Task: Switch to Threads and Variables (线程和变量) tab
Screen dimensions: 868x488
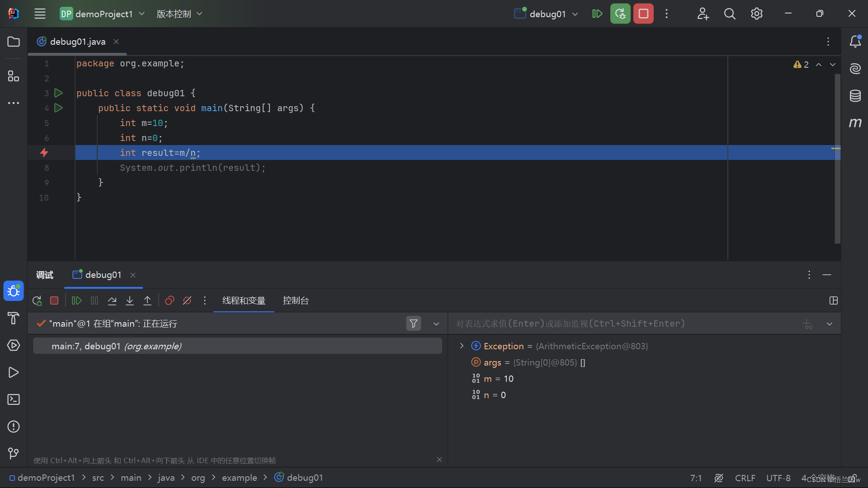Action: [244, 300]
